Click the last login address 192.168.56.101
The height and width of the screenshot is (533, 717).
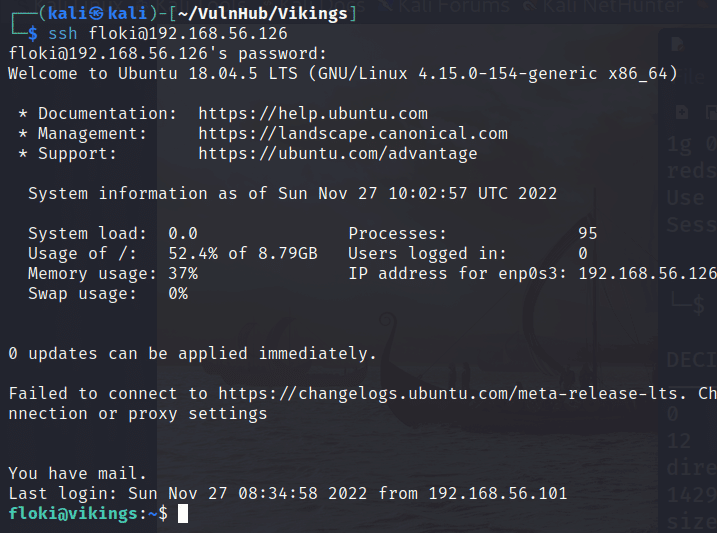(x=498, y=494)
